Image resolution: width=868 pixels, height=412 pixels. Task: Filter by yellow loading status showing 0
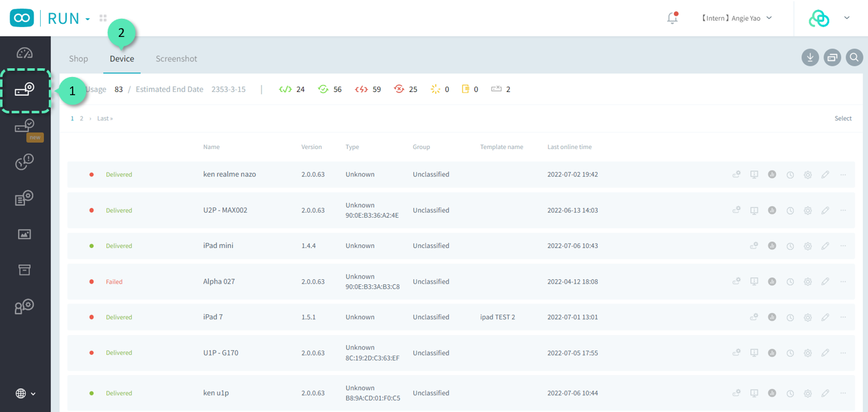tap(440, 90)
